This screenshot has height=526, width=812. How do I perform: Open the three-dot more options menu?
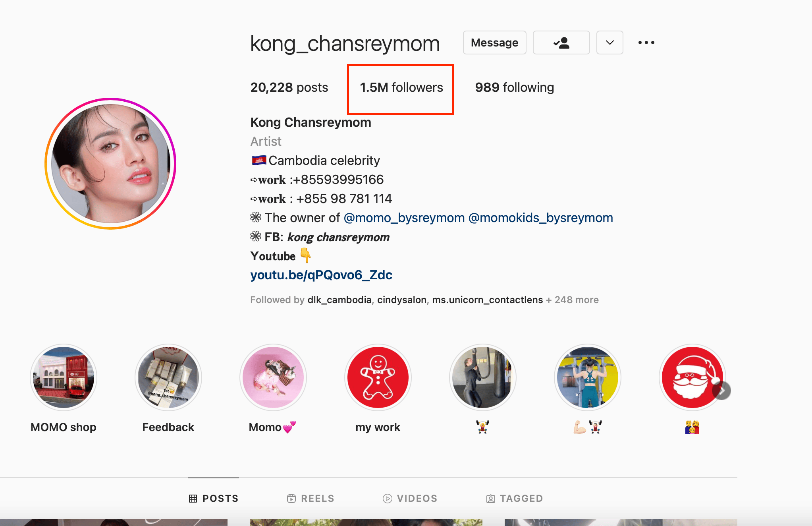tap(646, 43)
